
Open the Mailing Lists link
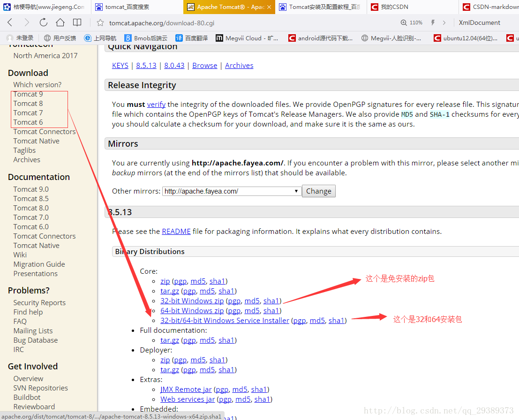tap(33, 330)
